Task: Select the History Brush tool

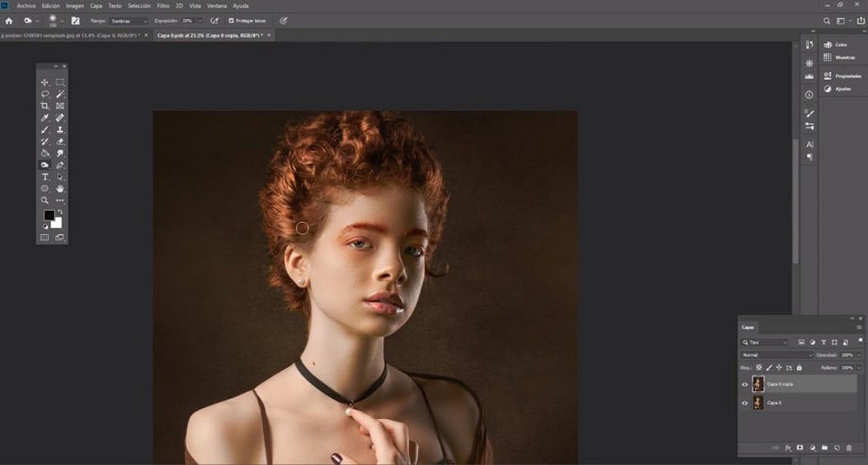Action: point(44,141)
